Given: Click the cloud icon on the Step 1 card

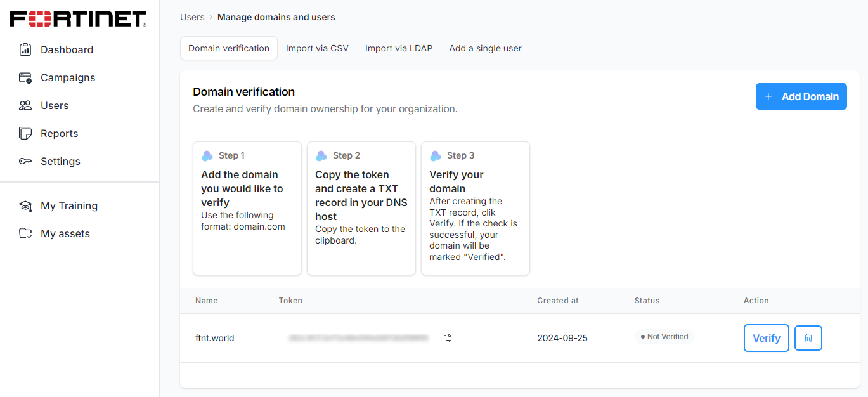Looking at the screenshot, I should tap(207, 155).
